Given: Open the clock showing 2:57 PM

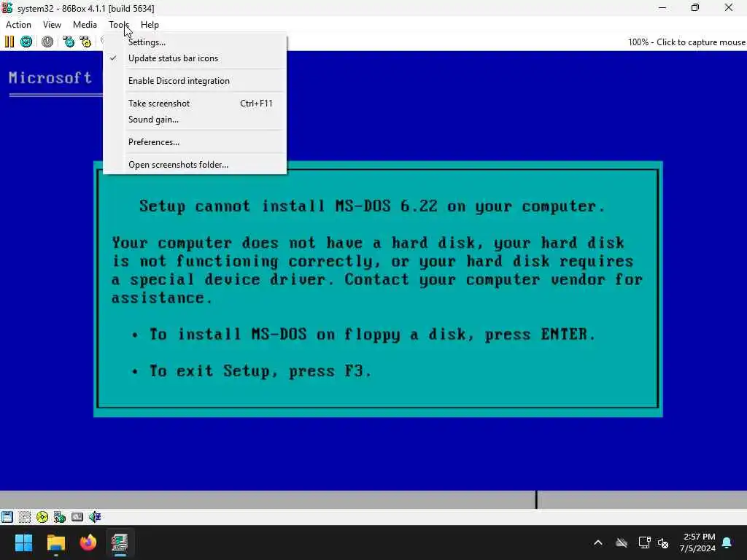Looking at the screenshot, I should click(697, 542).
